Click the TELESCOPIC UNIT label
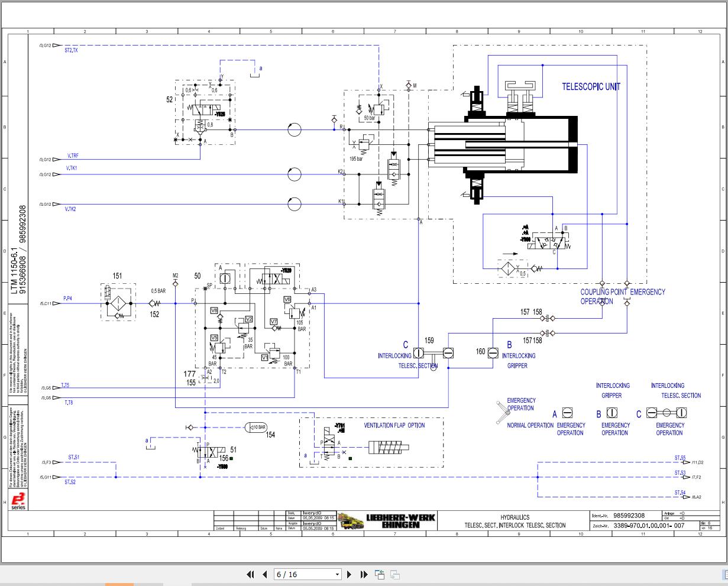Viewport: 728px width, 586px height. pyautogui.click(x=591, y=86)
